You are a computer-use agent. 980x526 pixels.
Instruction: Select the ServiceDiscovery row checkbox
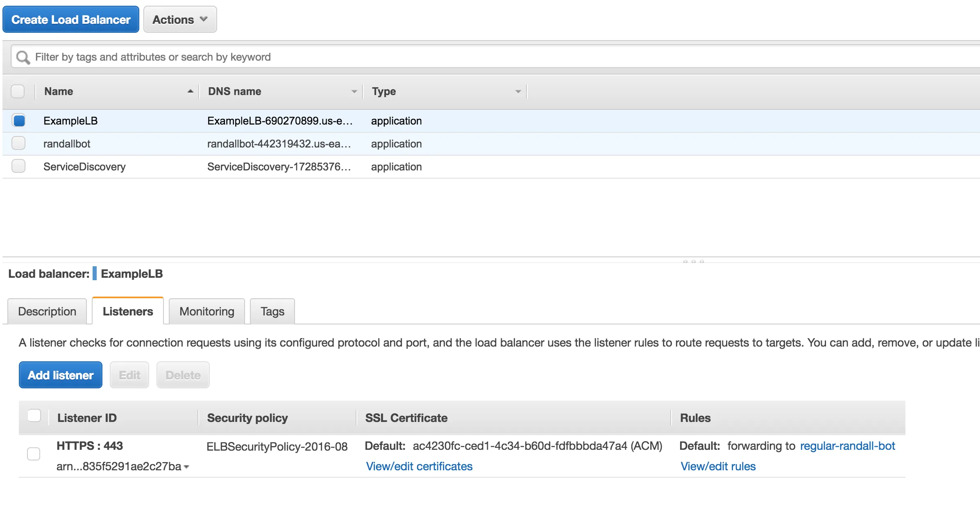click(19, 166)
